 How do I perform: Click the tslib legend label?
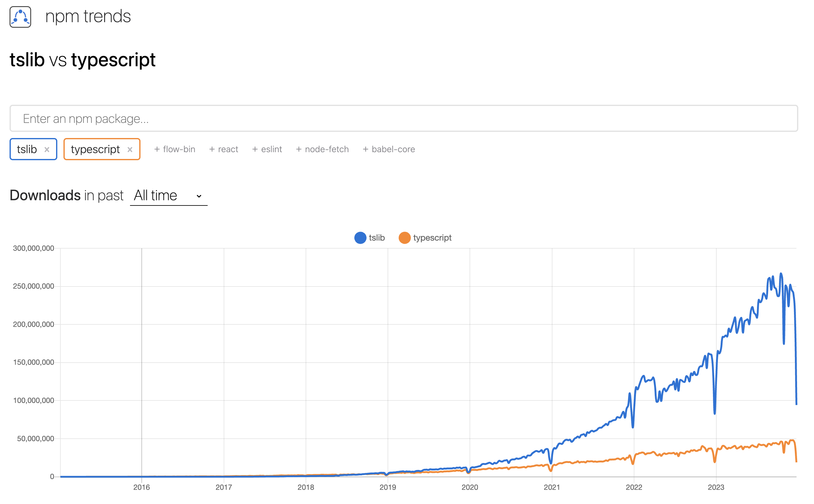377,238
